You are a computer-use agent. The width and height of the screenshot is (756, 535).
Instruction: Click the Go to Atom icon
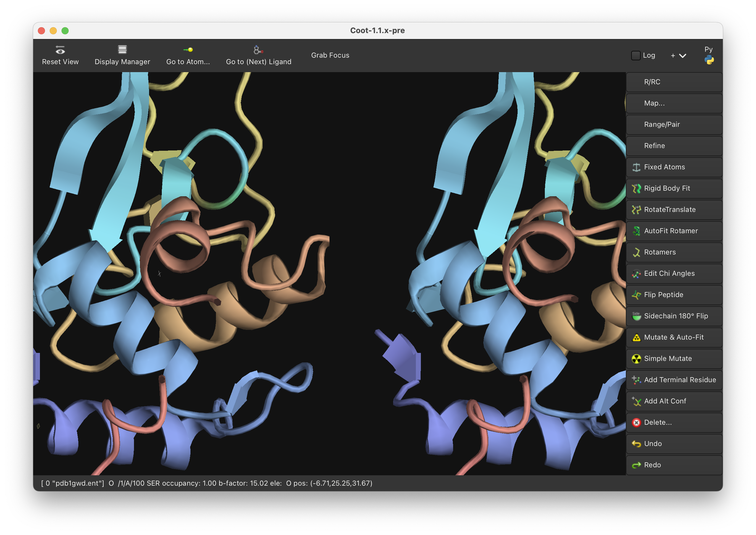(x=188, y=50)
